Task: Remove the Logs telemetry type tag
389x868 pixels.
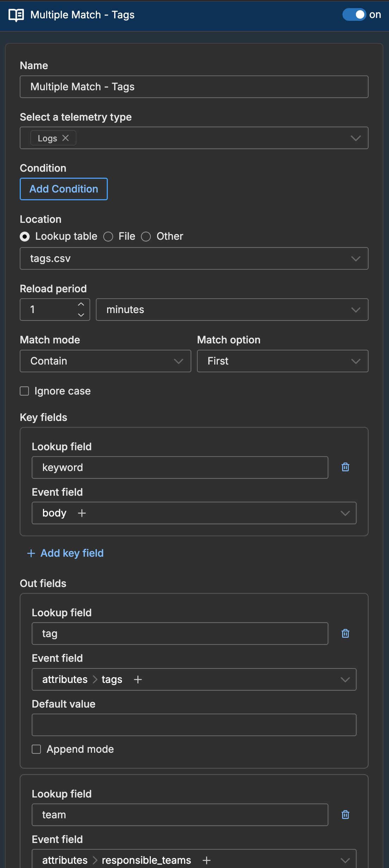Action: pos(66,138)
